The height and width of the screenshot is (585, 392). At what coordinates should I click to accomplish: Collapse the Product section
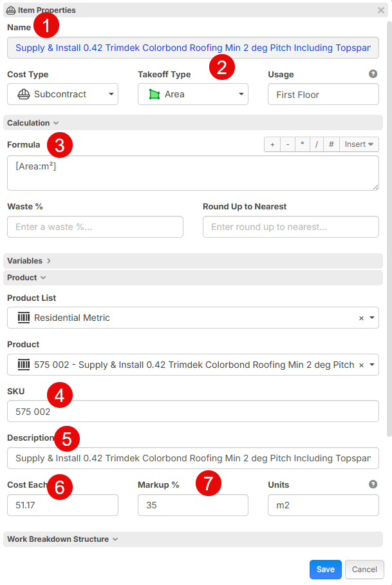pyautogui.click(x=26, y=278)
